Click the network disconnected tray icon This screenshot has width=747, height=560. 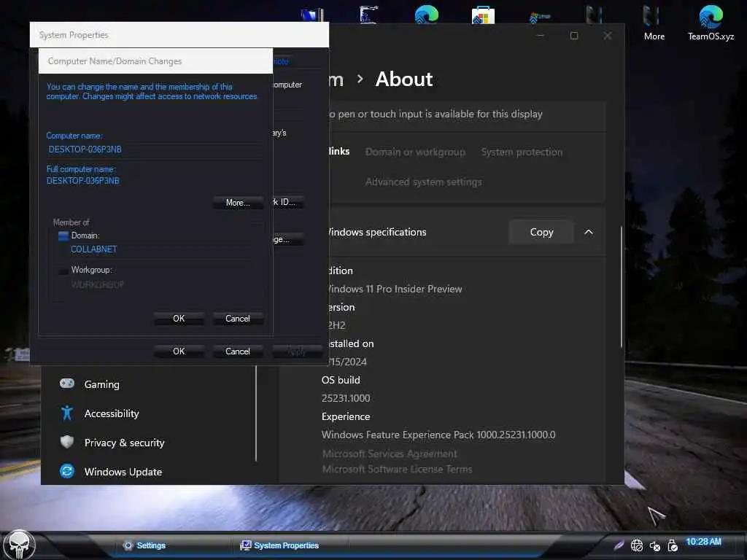click(636, 545)
